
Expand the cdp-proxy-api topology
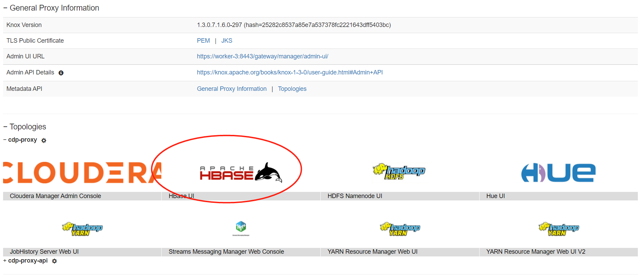point(5,261)
